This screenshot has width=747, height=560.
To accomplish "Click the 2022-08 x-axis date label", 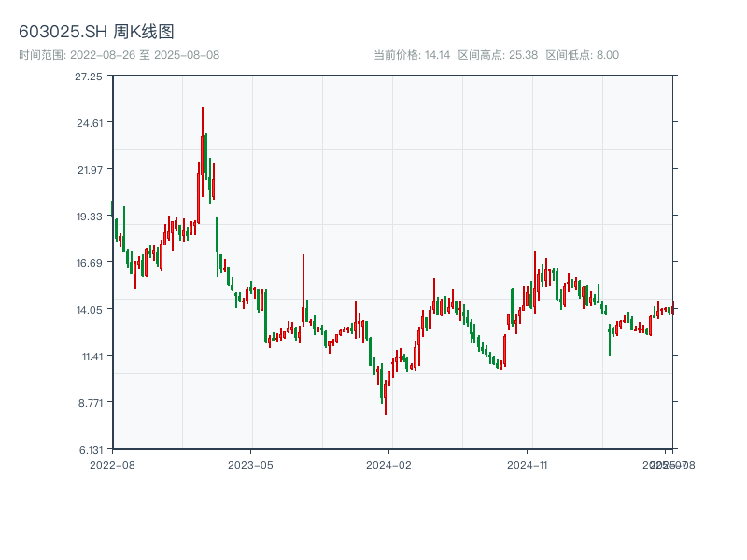I will (x=112, y=464).
